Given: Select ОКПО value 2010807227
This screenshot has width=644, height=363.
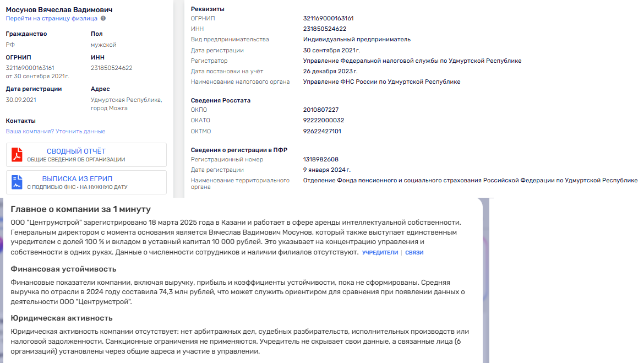Looking at the screenshot, I should pyautogui.click(x=321, y=110).
